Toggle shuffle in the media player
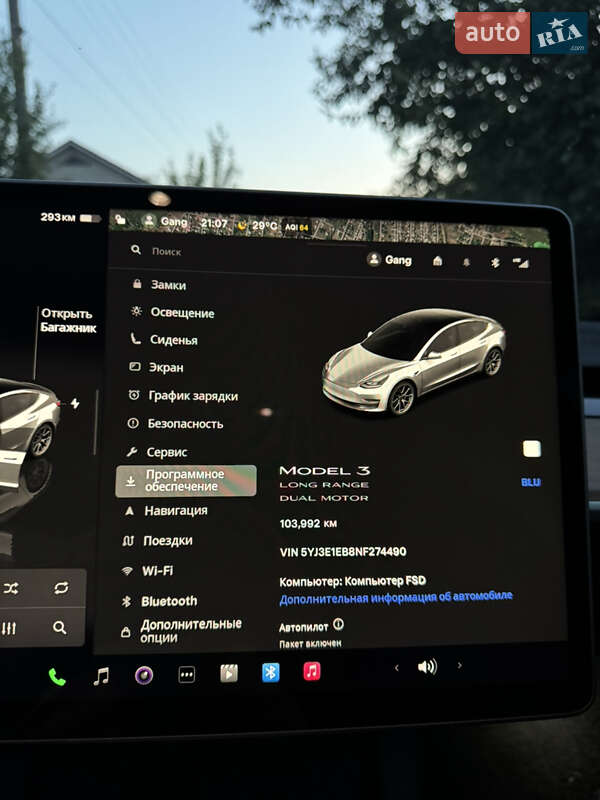600x800 pixels. pos(11,588)
